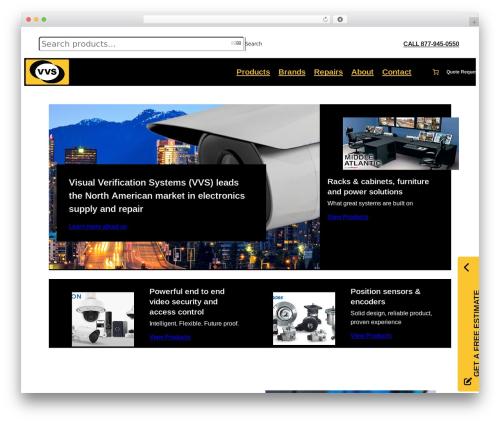The height and width of the screenshot is (423, 500).
Task: Click Learn more about us link
Action: point(98,227)
